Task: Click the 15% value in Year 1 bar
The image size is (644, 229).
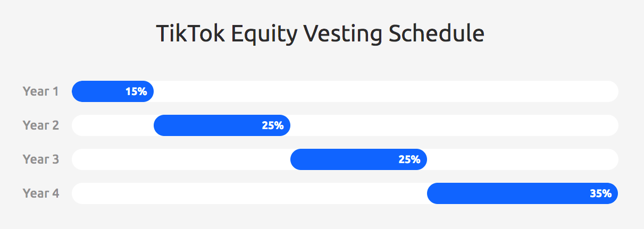Action: pos(136,91)
